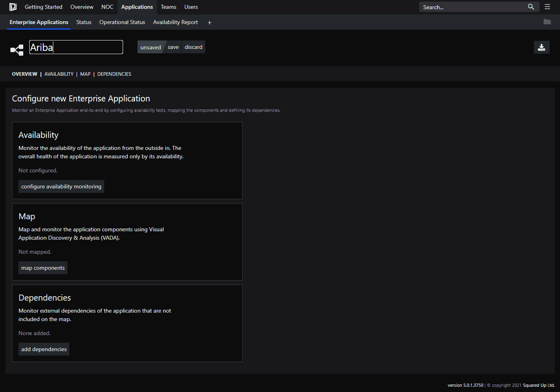The width and height of the screenshot is (560, 392).
Task: Click the Squared Up Ltd. footer link
Action: (539, 385)
